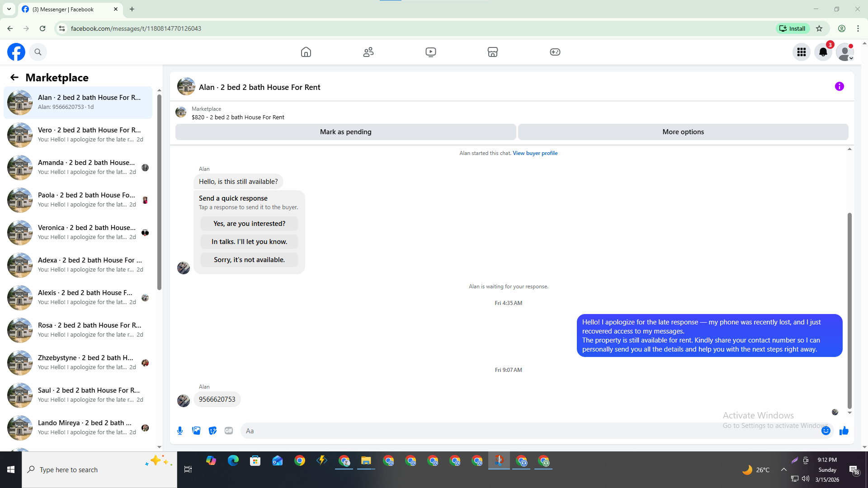Open the Facebook logo home link
The image size is (868, 488).
(x=16, y=52)
